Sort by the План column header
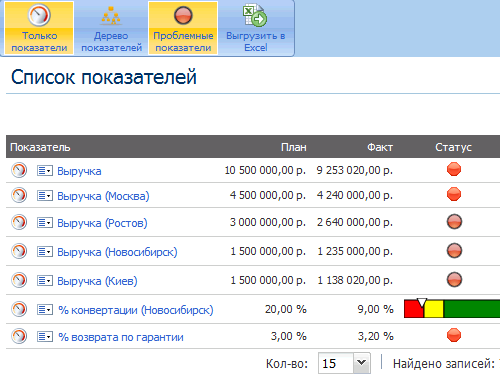The image size is (500, 381). pyautogui.click(x=293, y=147)
